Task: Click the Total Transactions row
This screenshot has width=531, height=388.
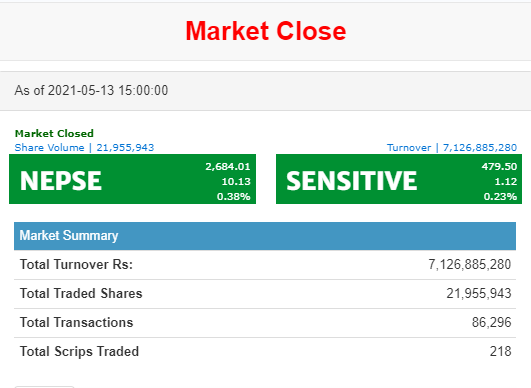Action: click(x=265, y=323)
